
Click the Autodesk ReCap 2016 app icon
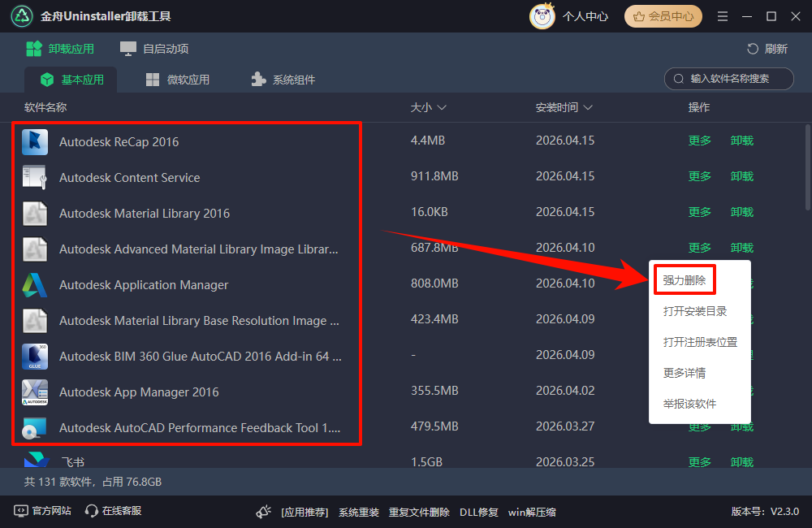(x=35, y=142)
